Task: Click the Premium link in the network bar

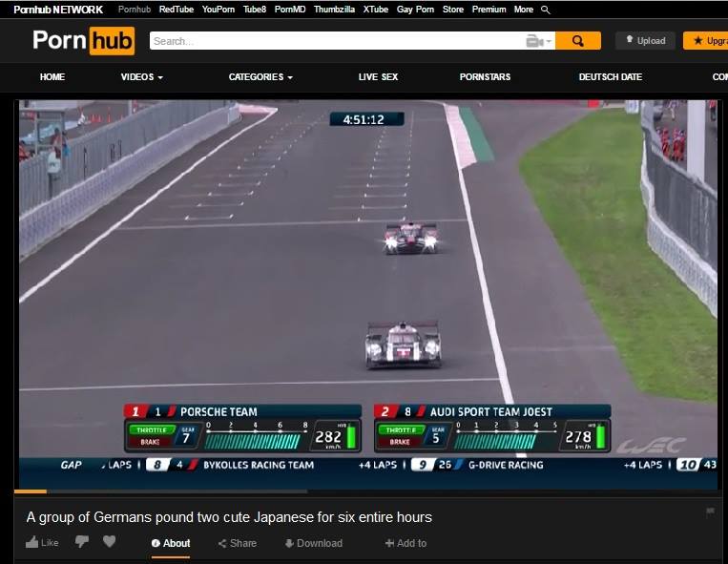Action: tap(489, 10)
